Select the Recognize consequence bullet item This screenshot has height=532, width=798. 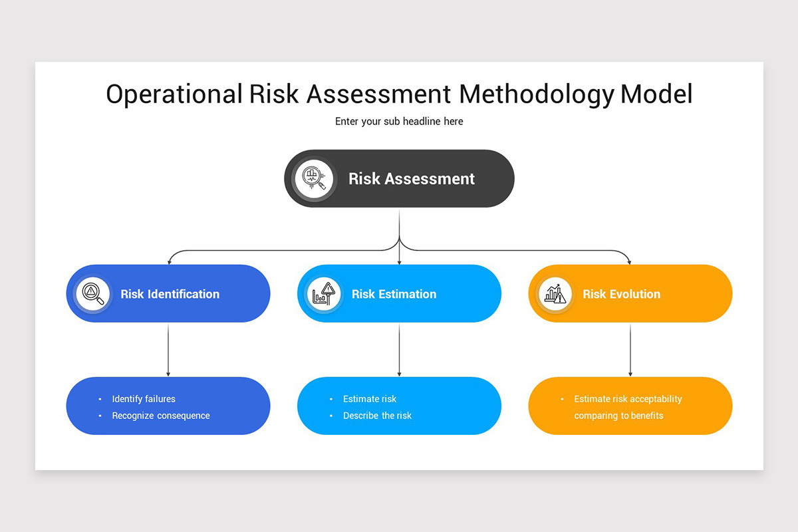tap(160, 415)
